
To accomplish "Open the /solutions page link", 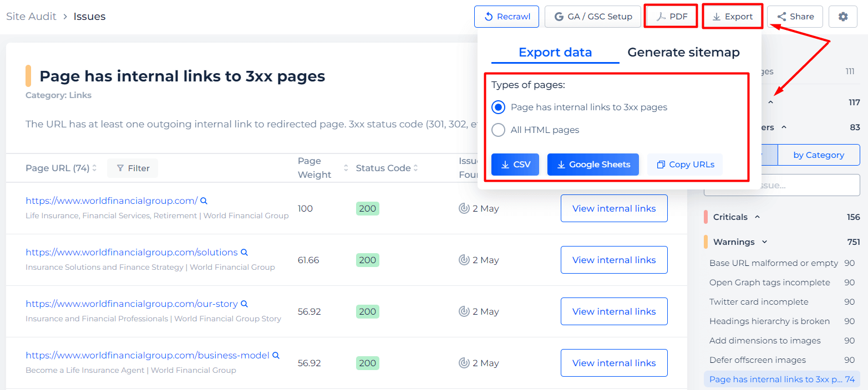I will click(131, 252).
